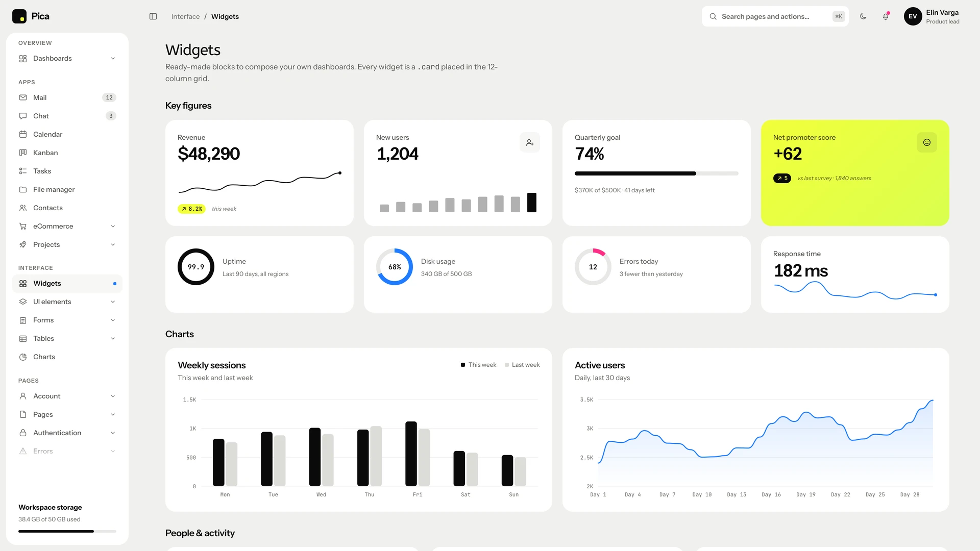The width and height of the screenshot is (980, 551).
Task: Open File manager in the sidebar
Action: point(67,189)
